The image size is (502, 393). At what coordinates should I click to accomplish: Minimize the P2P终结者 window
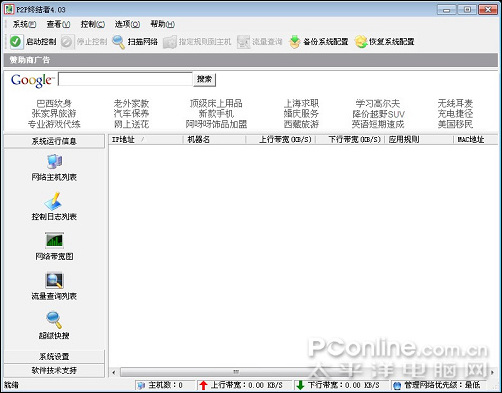tap(447, 10)
